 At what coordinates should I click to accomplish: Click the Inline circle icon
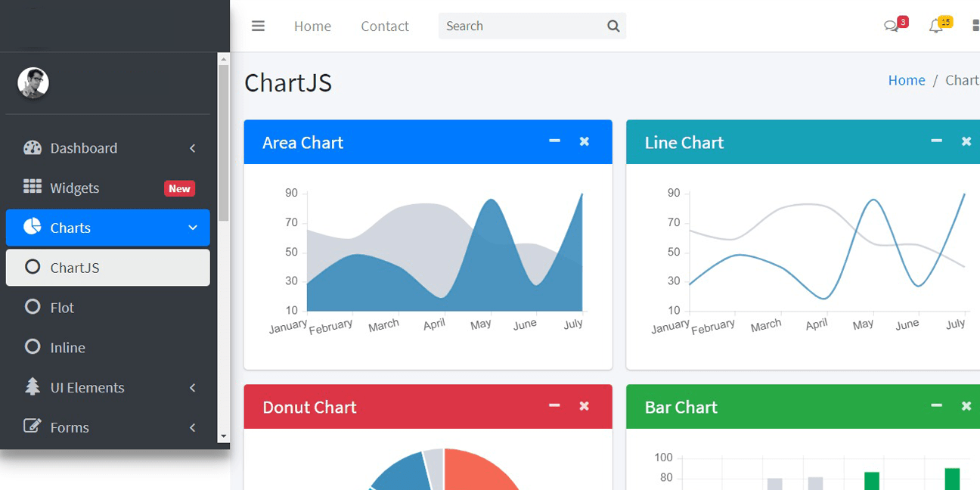pyautogui.click(x=33, y=346)
